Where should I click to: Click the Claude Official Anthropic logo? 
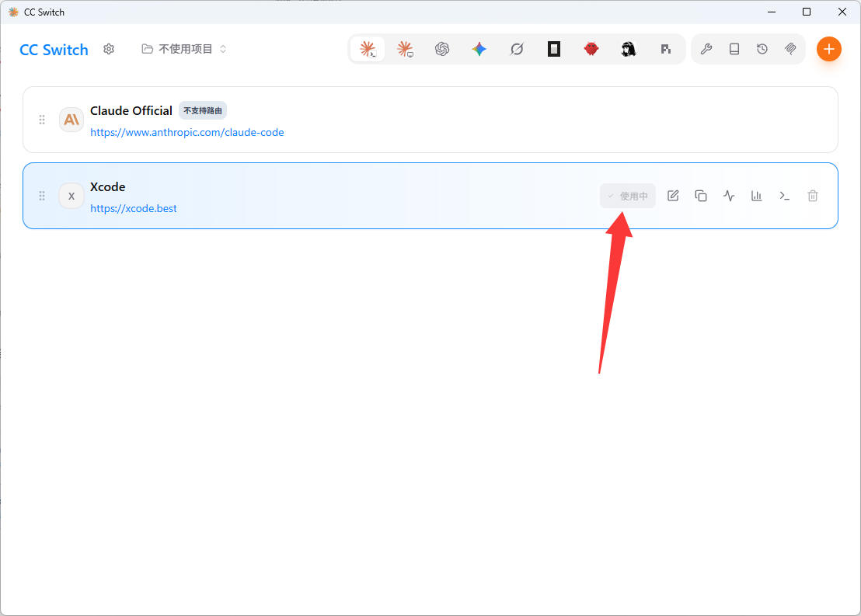[71, 120]
